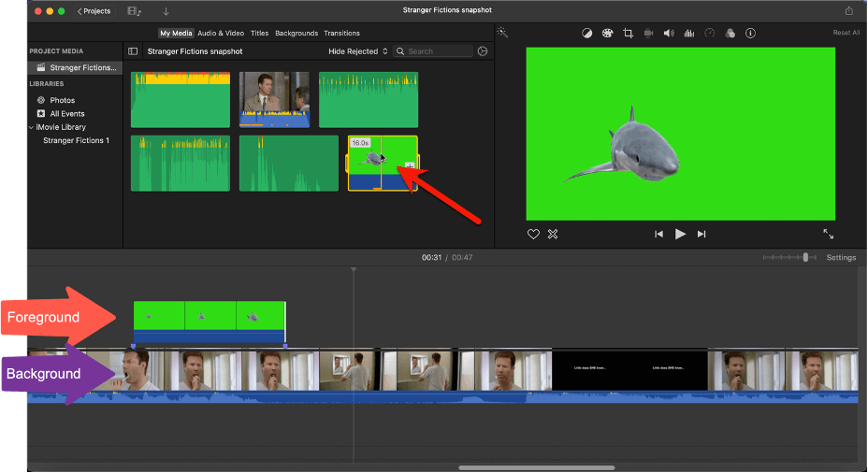The image size is (868, 473).
Task: Select the green screen shark clip
Action: pyautogui.click(x=383, y=164)
